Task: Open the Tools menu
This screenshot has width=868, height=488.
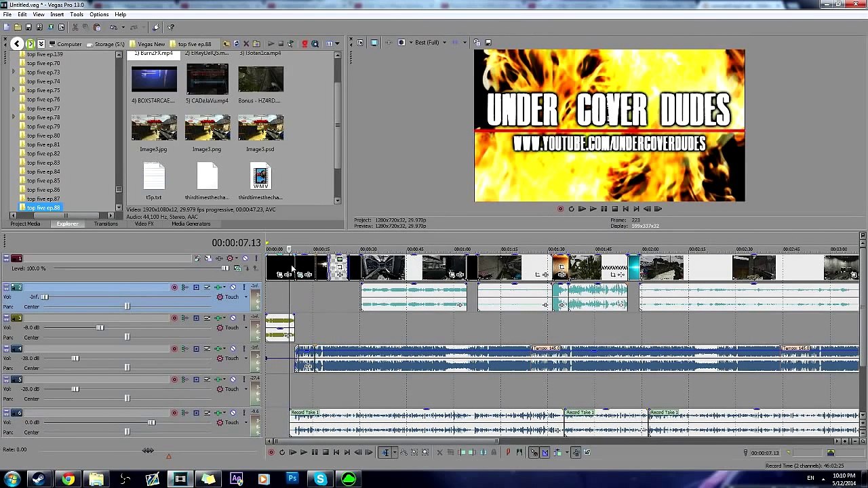Action: tap(76, 14)
